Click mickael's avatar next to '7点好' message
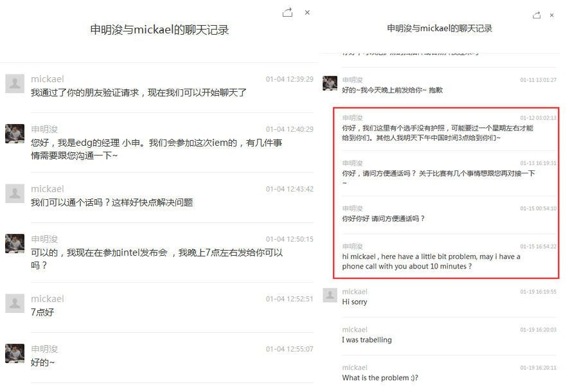566x392 pixels. coord(15,303)
